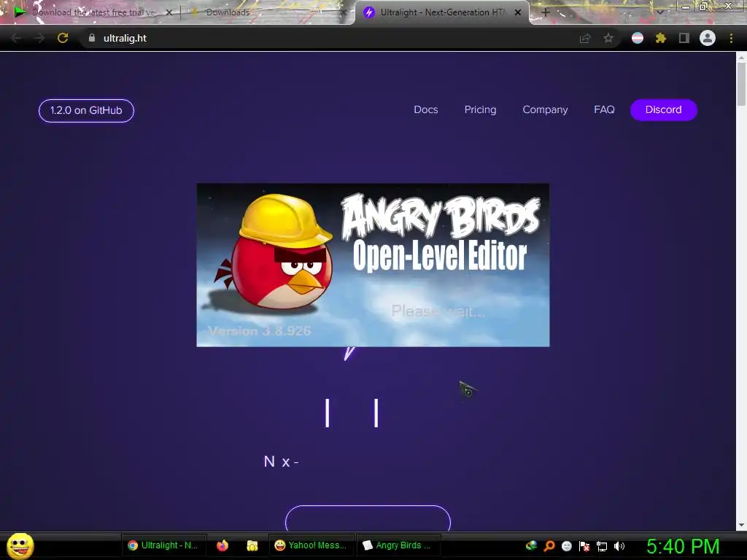Viewport: 747px width, 560px height.
Task: Open the smiley face Start button
Action: pyautogui.click(x=20, y=545)
